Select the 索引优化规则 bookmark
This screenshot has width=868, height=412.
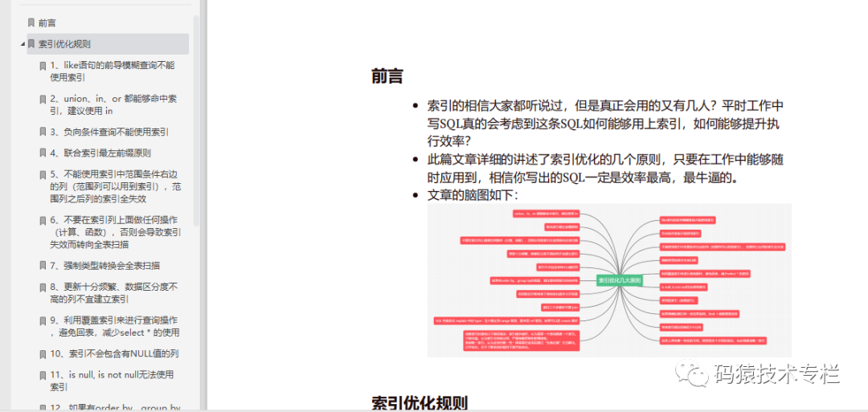pyautogui.click(x=65, y=44)
